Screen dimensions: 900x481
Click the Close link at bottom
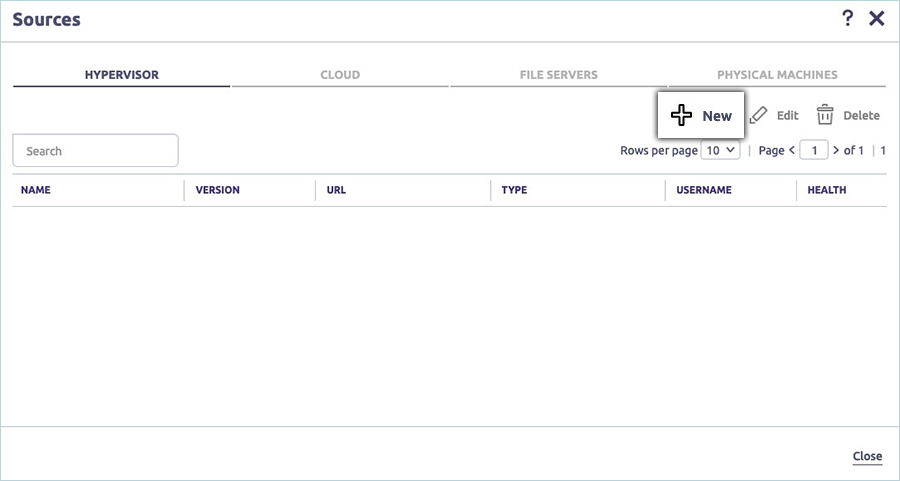[x=867, y=456]
